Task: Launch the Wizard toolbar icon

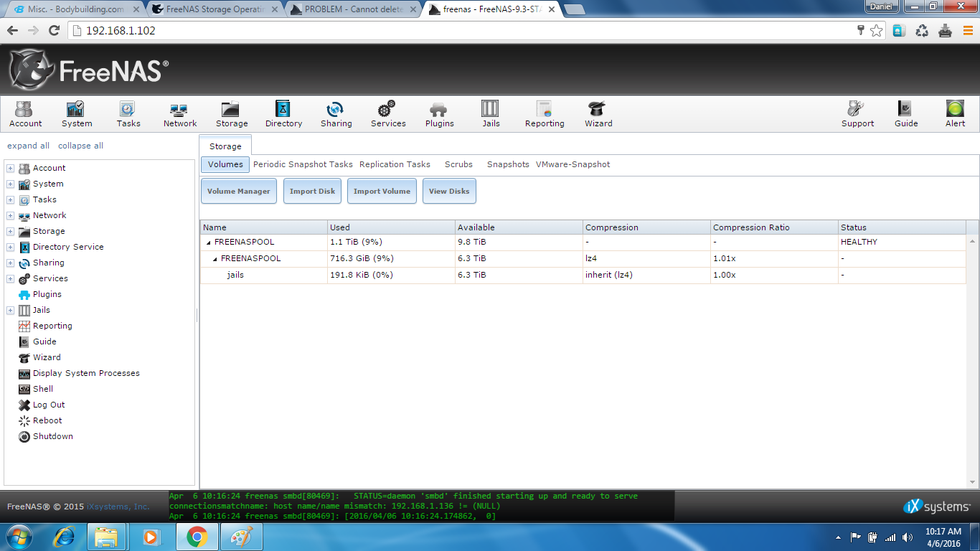Action: [598, 114]
